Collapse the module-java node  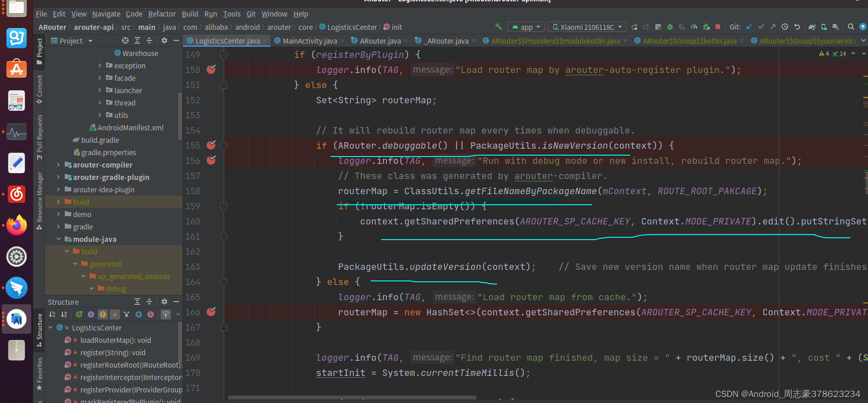58,239
